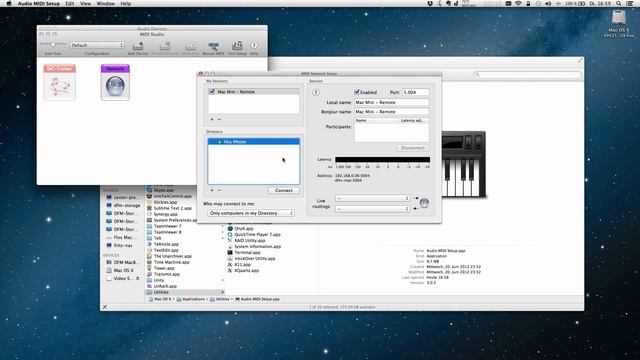Expand the TeamViewer 7 folder arrow in Finder
Screen dimensions: 640x360
pyautogui.click(x=222, y=226)
